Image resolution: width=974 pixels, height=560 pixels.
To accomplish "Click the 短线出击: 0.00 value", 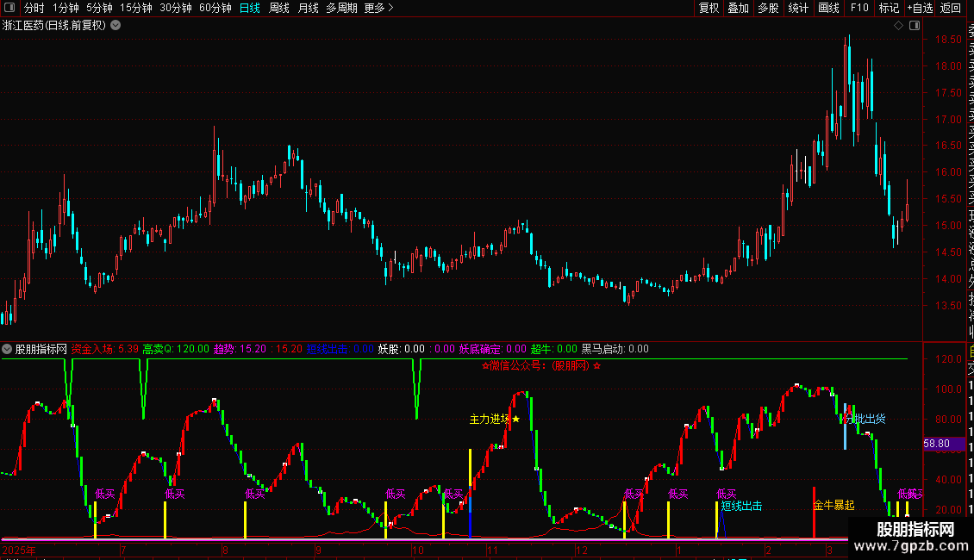I will tap(340, 349).
